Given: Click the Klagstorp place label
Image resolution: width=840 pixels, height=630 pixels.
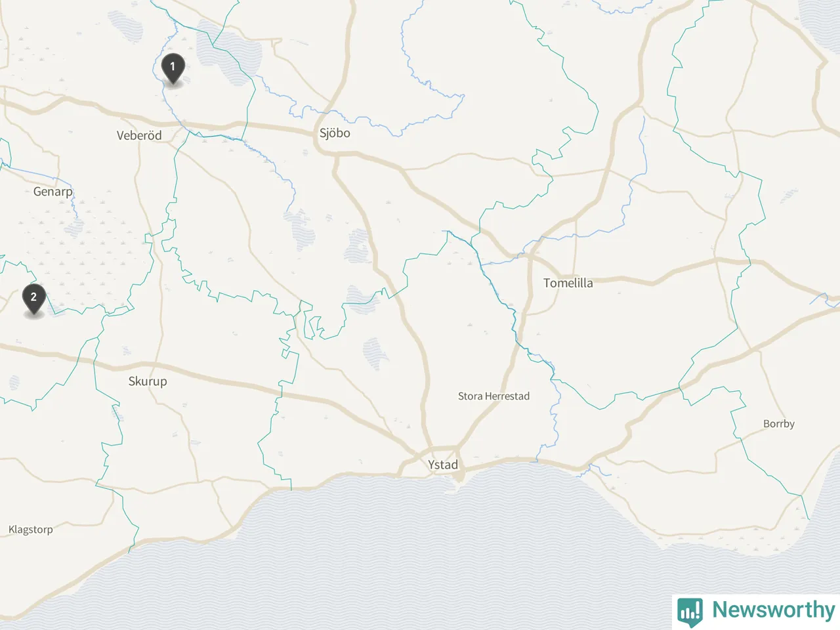Looking at the screenshot, I should coord(30,530).
